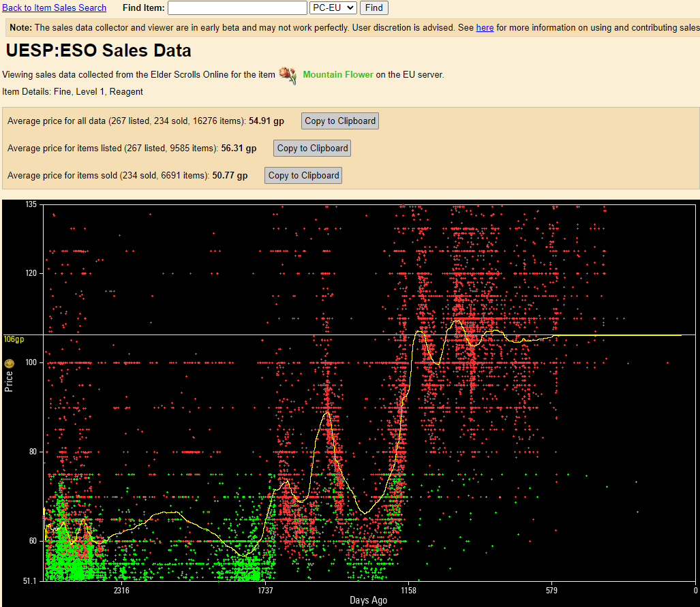This screenshot has width=700, height=607.
Task: Focus the Find Item text field
Action: [237, 7]
